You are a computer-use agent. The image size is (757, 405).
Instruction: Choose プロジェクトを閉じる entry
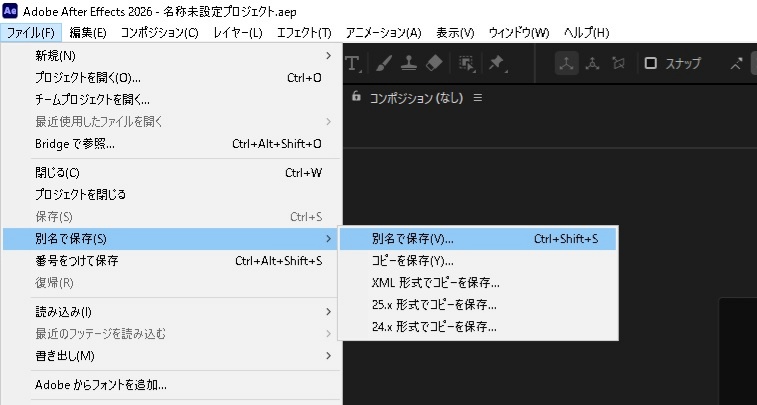pos(171,195)
